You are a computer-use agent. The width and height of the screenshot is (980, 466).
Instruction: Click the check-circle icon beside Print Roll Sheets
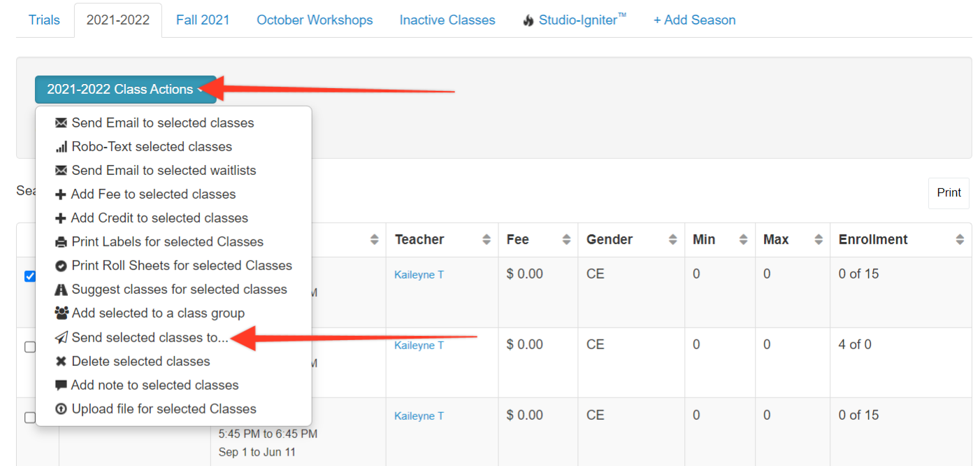[61, 266]
